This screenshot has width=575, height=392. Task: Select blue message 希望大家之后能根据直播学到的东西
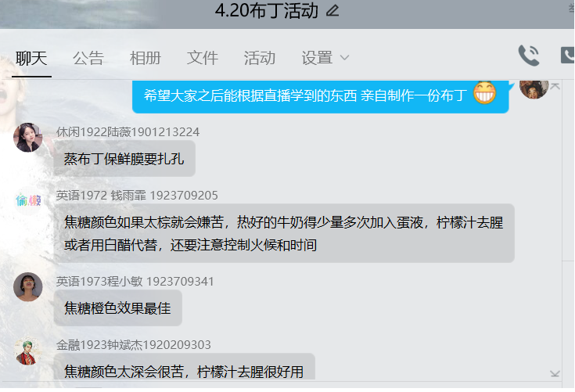(320, 96)
